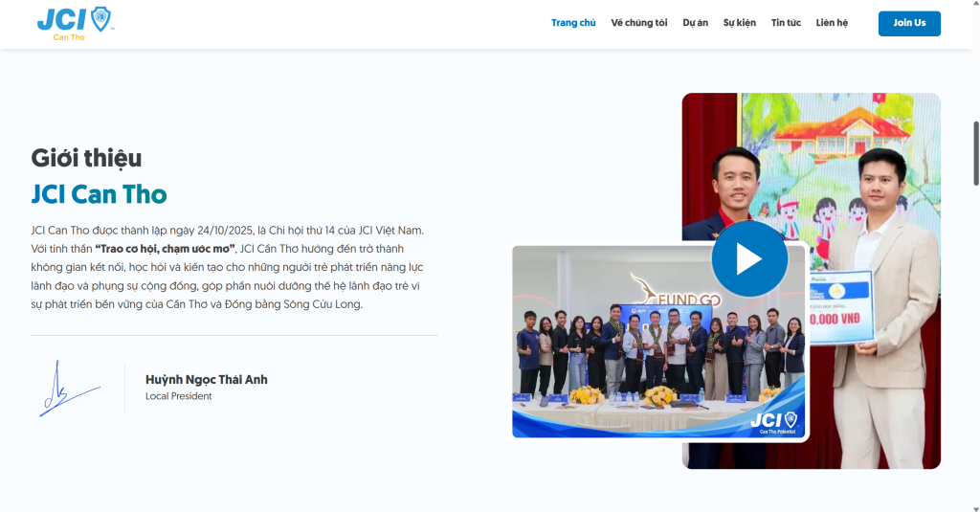This screenshot has width=980, height=512.
Task: Click the Fund Go logo in the group photo
Action: 675,291
